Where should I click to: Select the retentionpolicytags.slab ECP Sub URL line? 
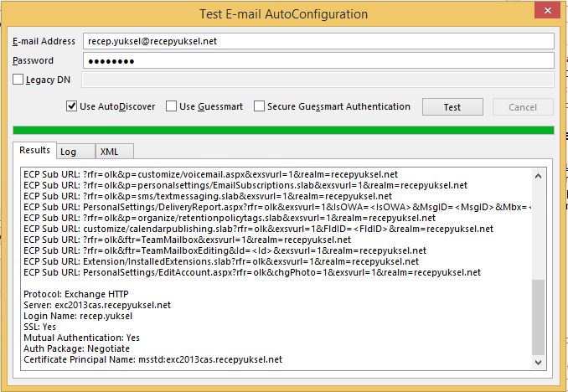pos(230,218)
